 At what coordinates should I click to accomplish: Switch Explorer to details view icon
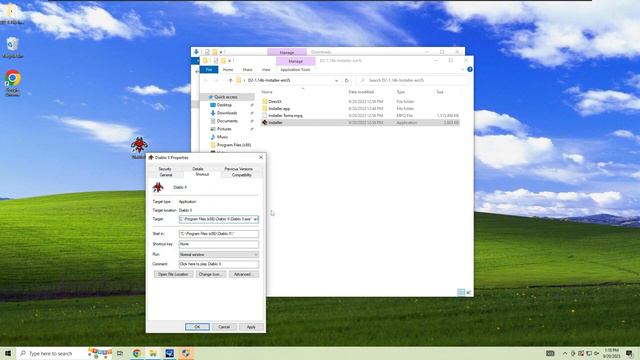click(x=461, y=292)
